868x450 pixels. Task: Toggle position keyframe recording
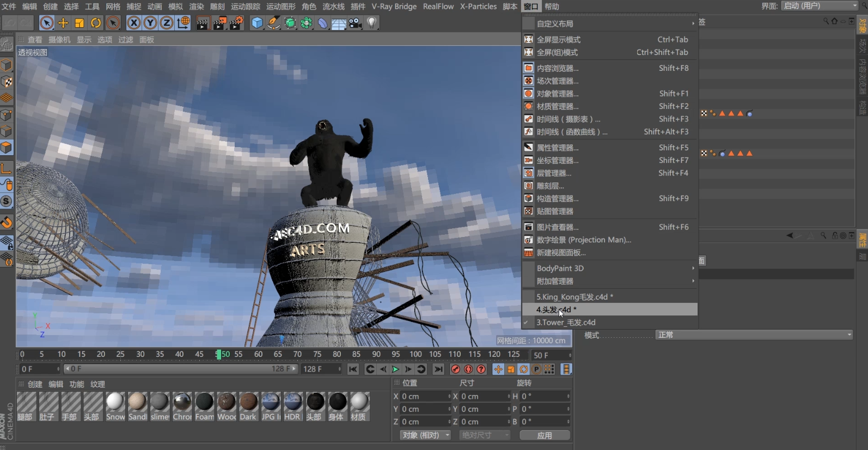[x=498, y=369]
